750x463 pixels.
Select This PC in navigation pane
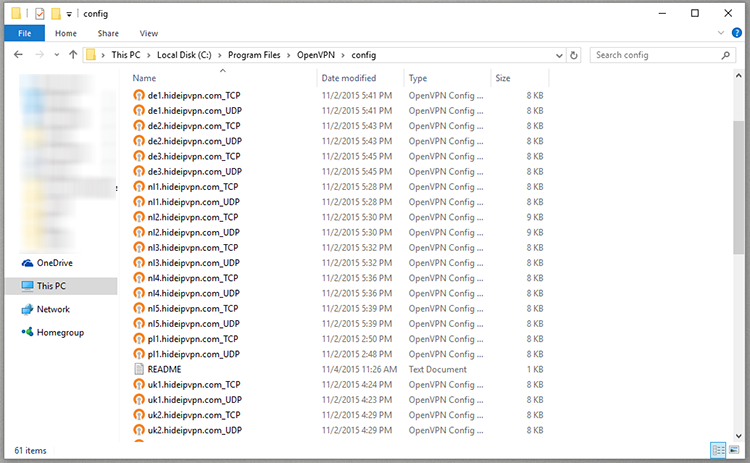coord(61,286)
